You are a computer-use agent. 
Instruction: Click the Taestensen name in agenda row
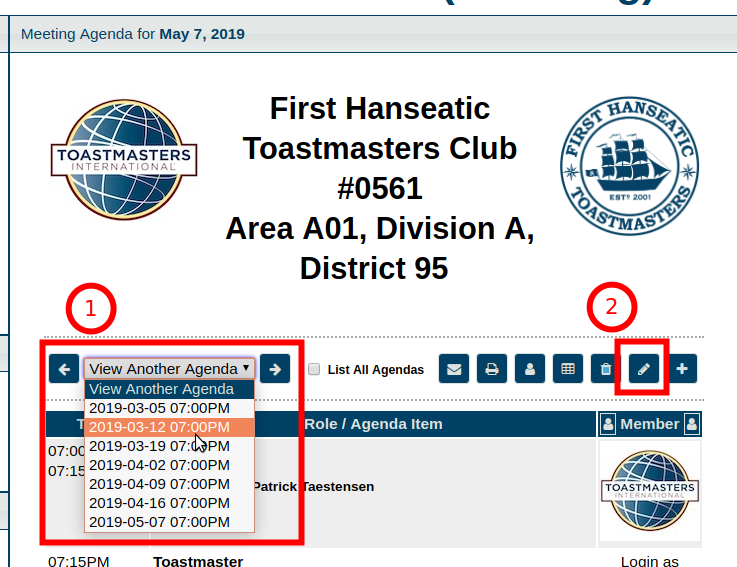337,487
